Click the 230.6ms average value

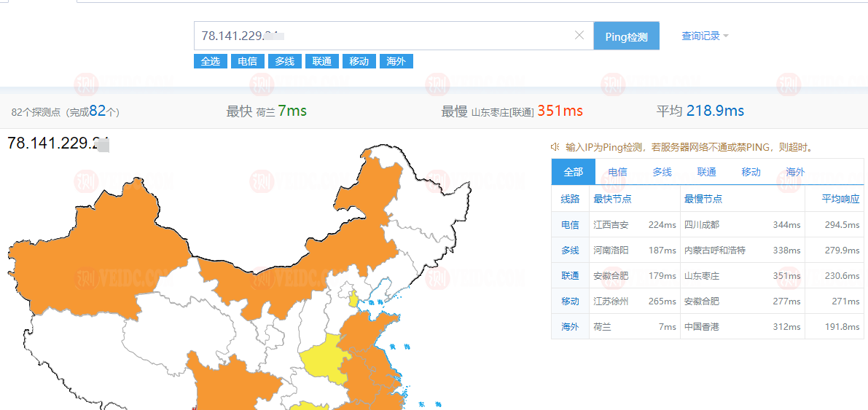coord(842,275)
